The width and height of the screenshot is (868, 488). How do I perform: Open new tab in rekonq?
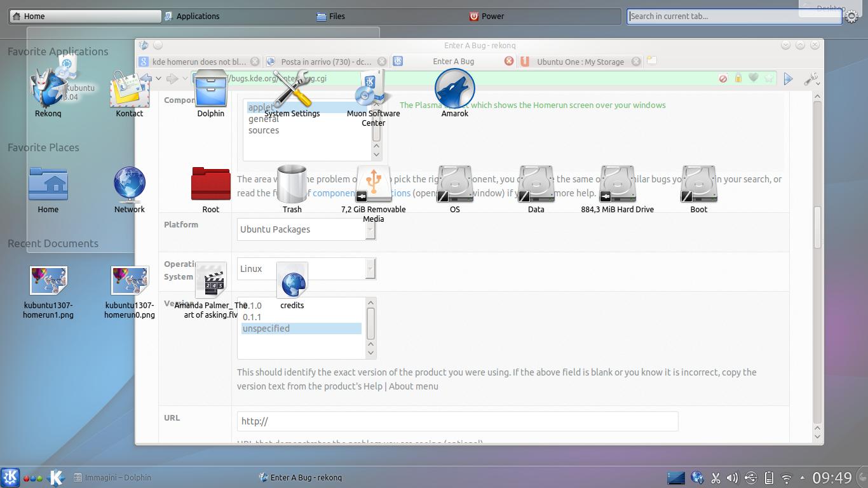pos(651,61)
